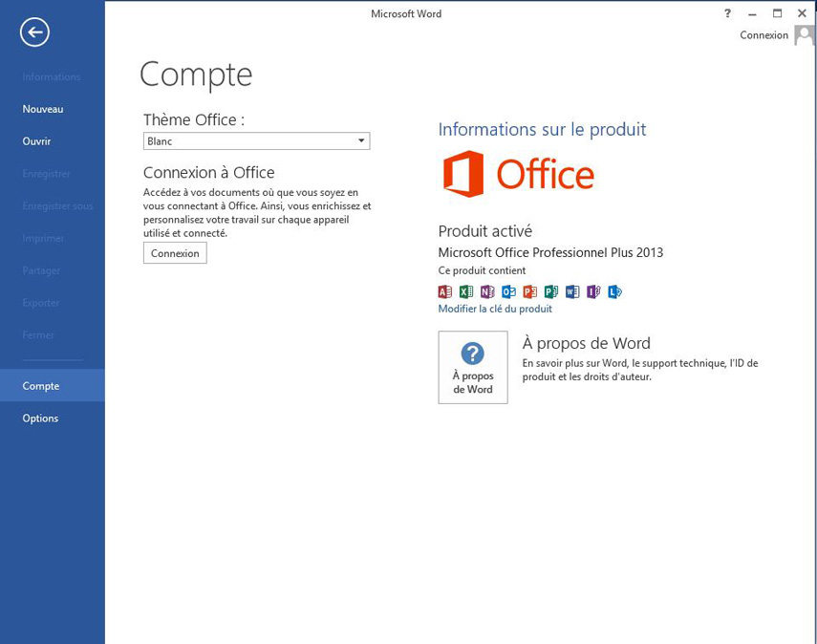
Task: Click the InfoPath product icon
Action: (593, 291)
